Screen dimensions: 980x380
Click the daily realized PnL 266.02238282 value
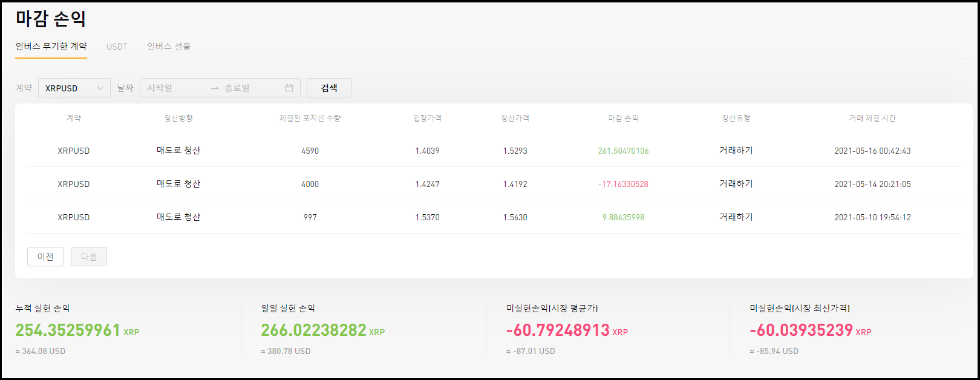[313, 330]
